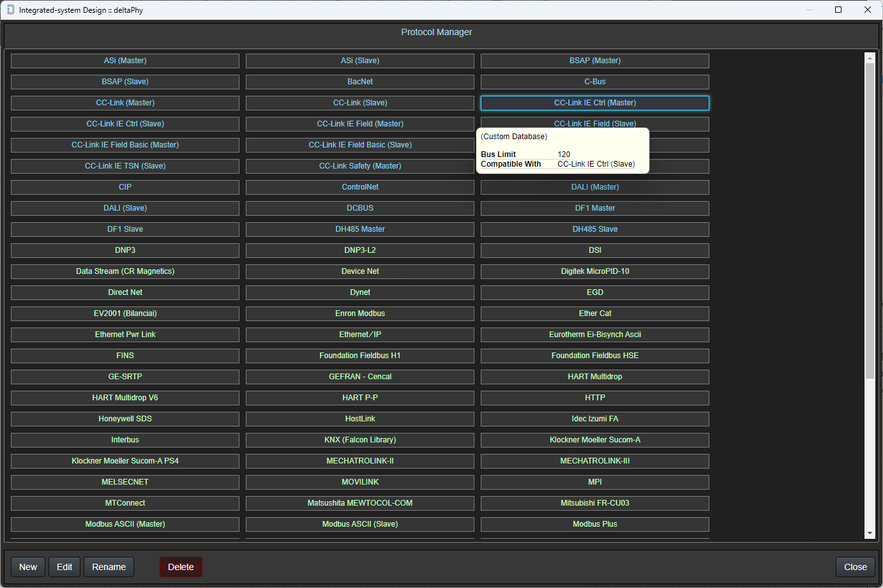Click the deltaPhy application icon in the title bar
The image size is (883, 588).
click(x=9, y=10)
